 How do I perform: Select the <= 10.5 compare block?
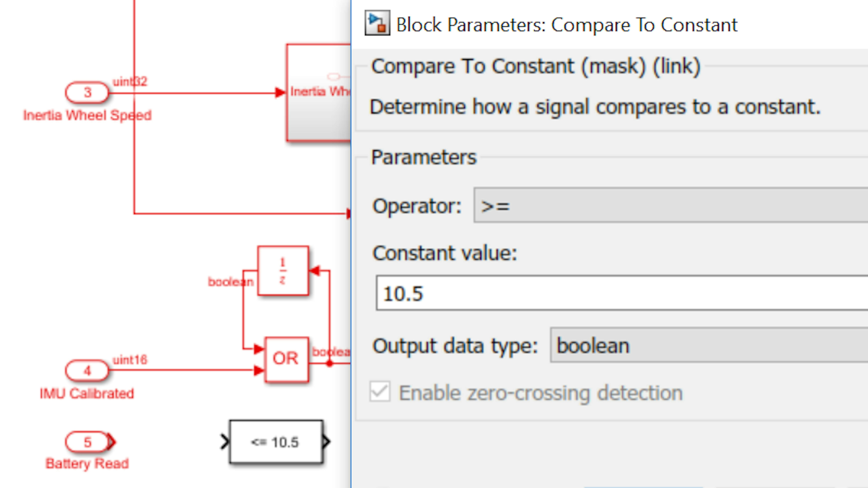coord(276,442)
